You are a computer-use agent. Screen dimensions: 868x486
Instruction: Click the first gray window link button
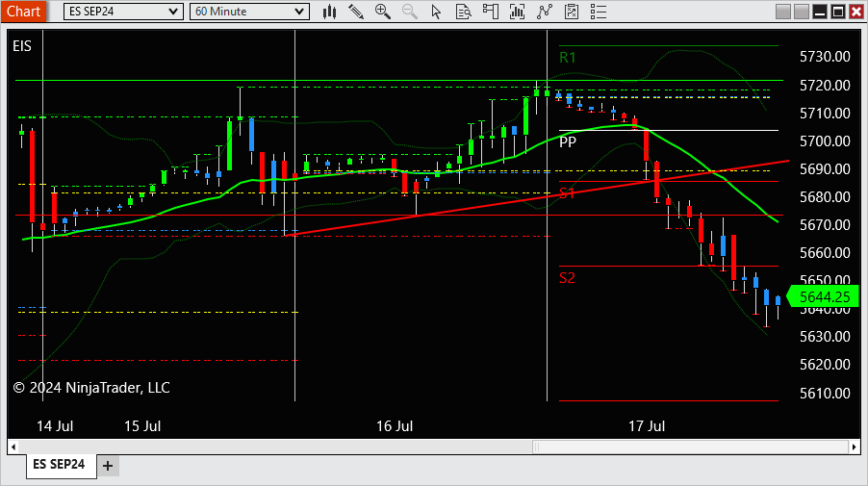782,12
